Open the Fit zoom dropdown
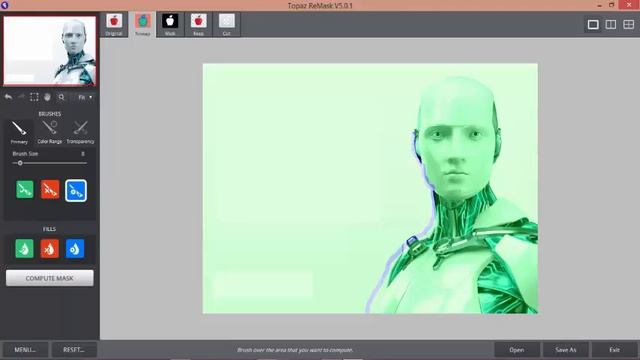 [x=85, y=97]
